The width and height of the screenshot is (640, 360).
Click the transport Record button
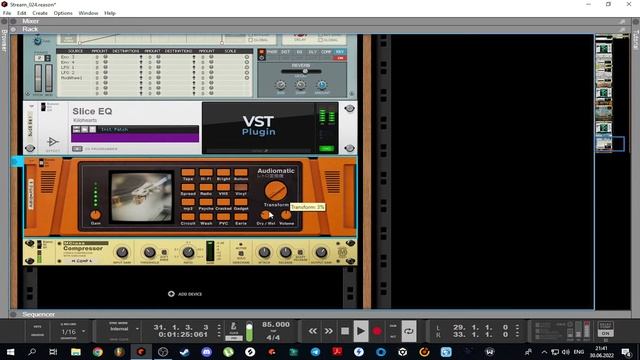point(377,331)
